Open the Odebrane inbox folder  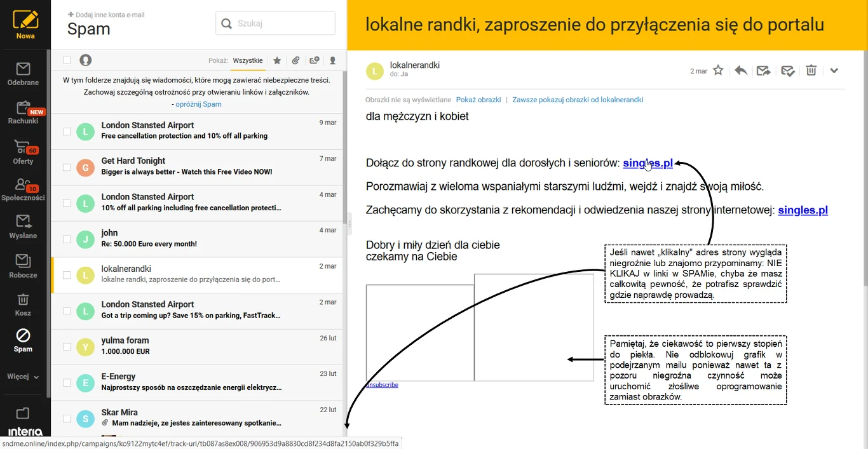click(x=23, y=74)
